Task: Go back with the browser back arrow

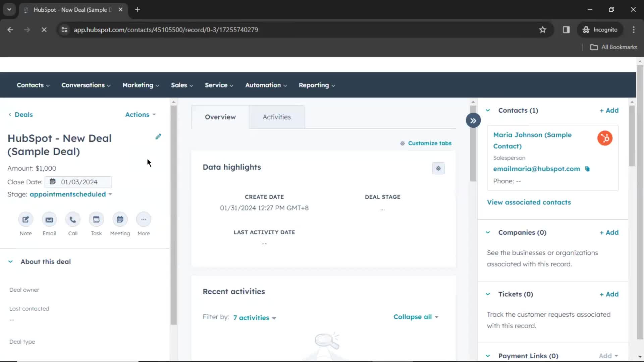Action: 10,29
